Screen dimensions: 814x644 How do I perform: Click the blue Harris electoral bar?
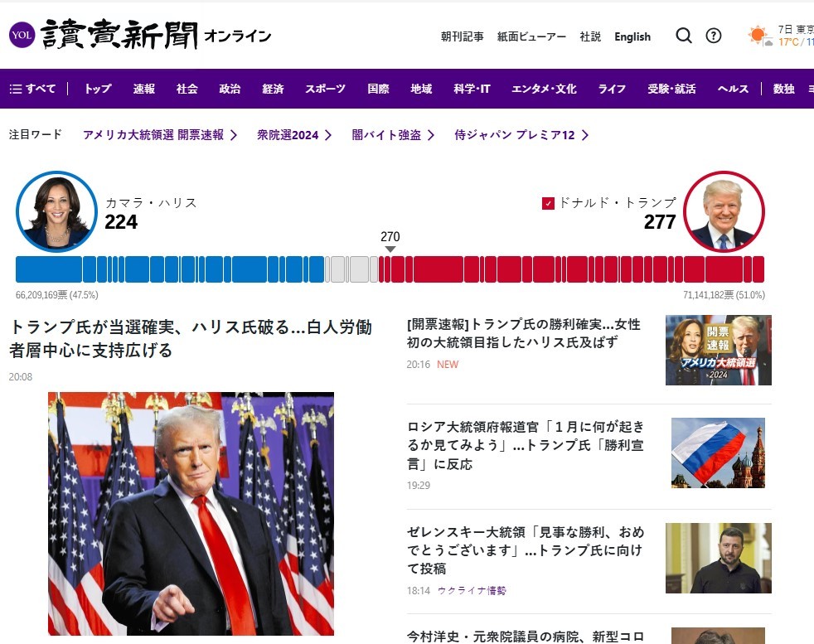[170, 269]
